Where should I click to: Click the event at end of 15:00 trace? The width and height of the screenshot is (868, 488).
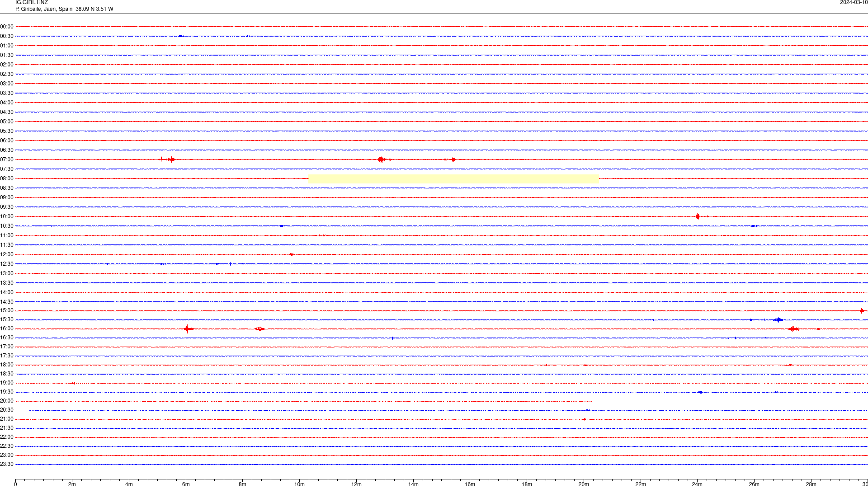[862, 310]
